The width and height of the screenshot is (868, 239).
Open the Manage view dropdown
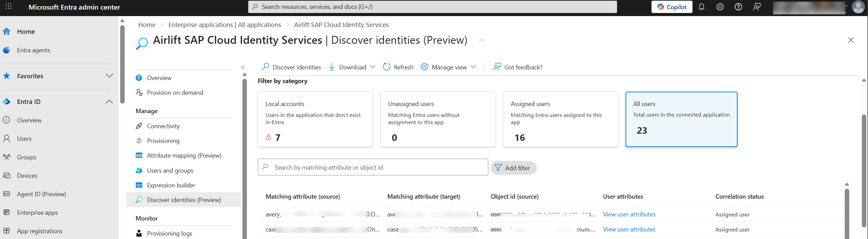coord(448,67)
